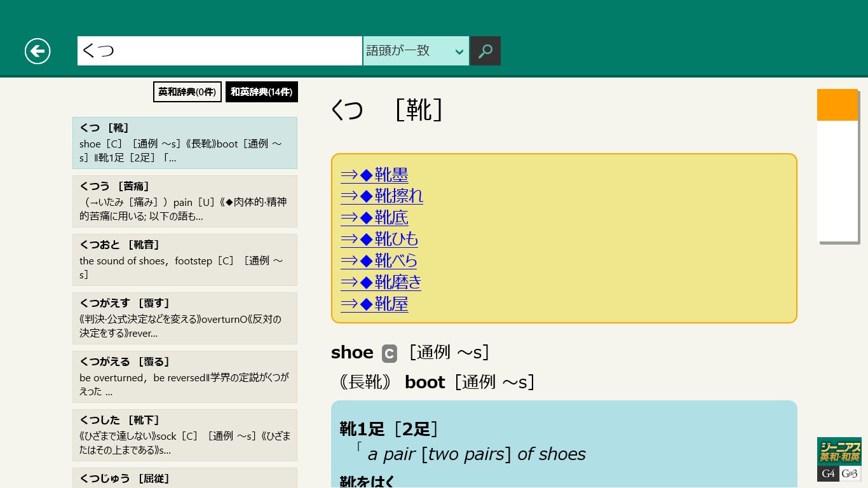Open the 語頭が一致 match-type dropdown
868x488 pixels.
416,51
